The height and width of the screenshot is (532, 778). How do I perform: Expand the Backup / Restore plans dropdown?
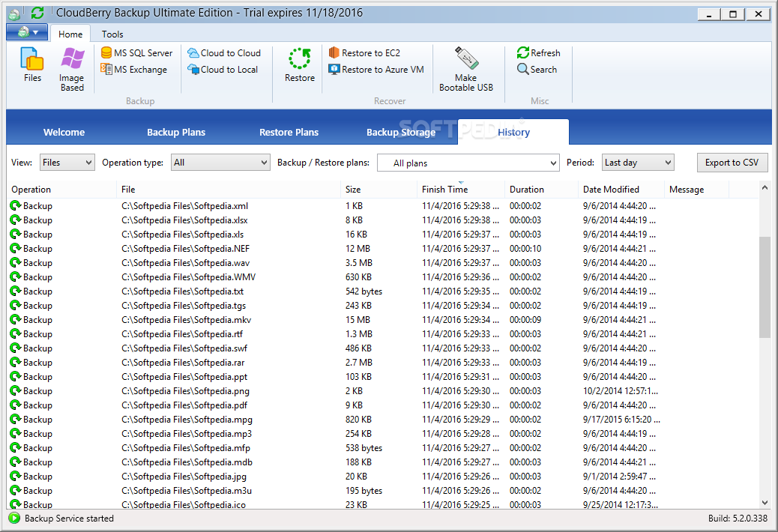(468, 163)
